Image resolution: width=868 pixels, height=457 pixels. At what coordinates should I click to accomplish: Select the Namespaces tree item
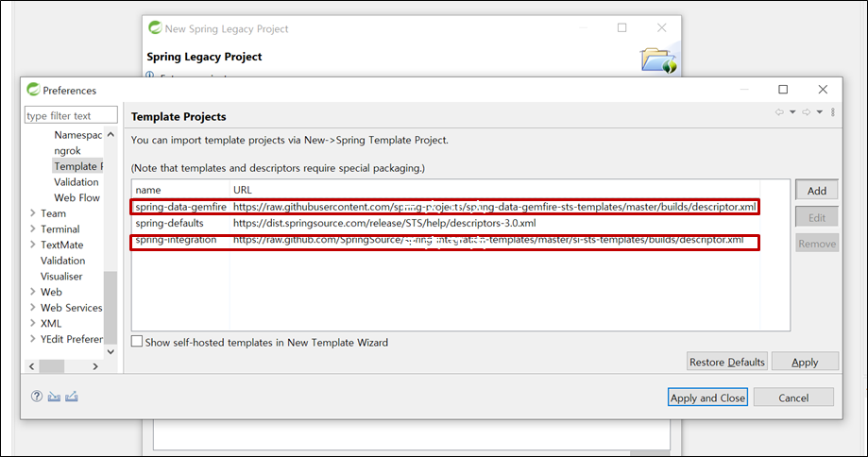point(78,135)
